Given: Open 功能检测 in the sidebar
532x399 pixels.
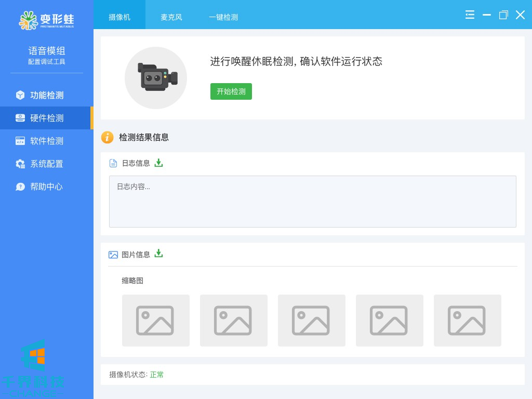Looking at the screenshot, I should coord(47,95).
